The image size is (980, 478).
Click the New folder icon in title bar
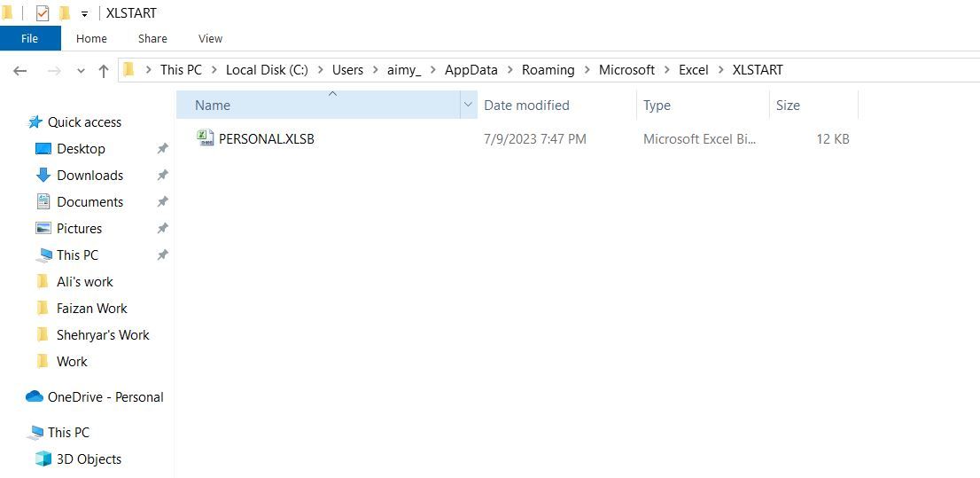(65, 13)
